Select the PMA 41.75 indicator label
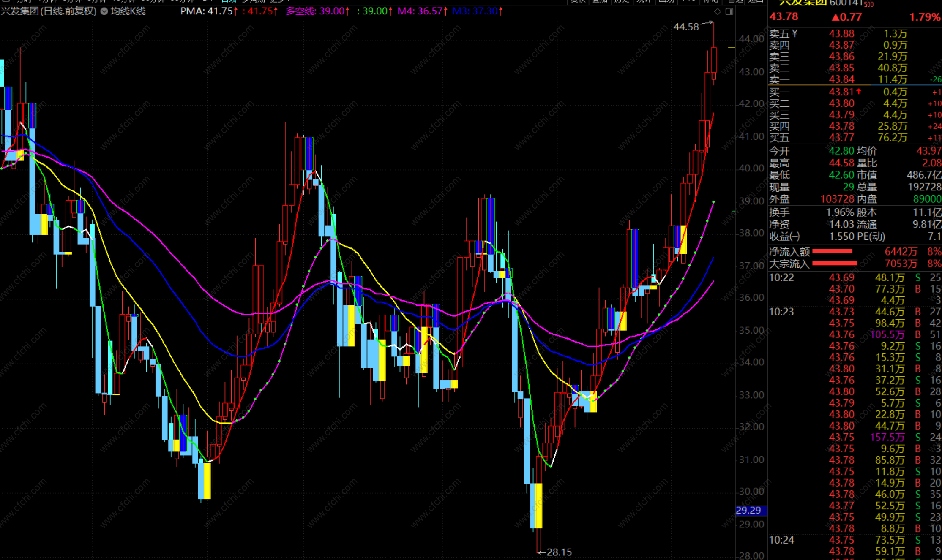Viewport: 942px width, 560px height. pyautogui.click(x=207, y=11)
